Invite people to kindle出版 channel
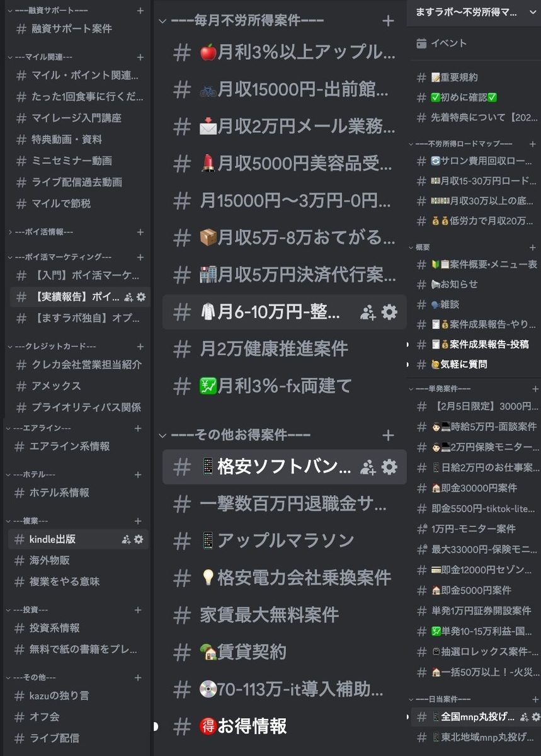The height and width of the screenshot is (756, 541). pos(126,539)
